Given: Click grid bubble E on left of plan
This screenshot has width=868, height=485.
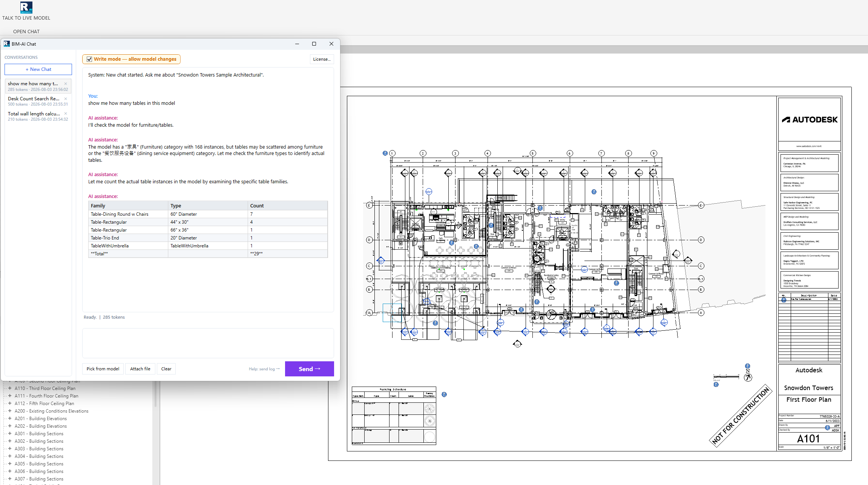Looking at the screenshot, I should pyautogui.click(x=370, y=205).
